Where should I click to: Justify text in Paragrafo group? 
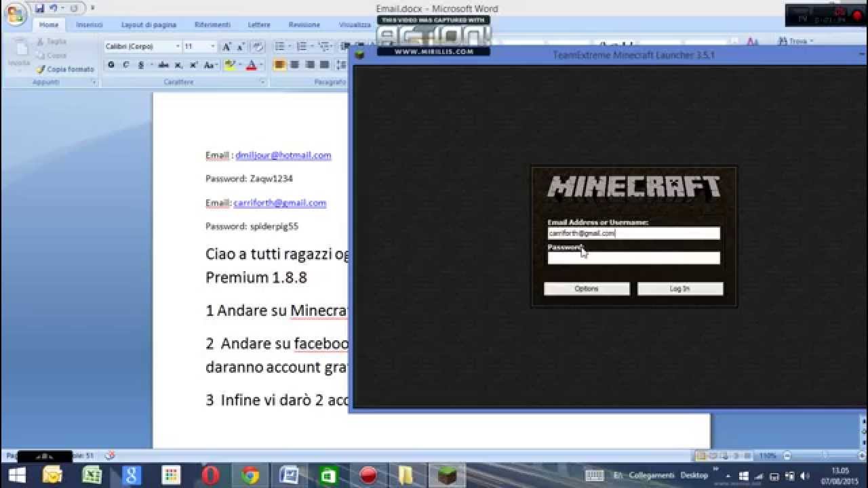point(324,65)
